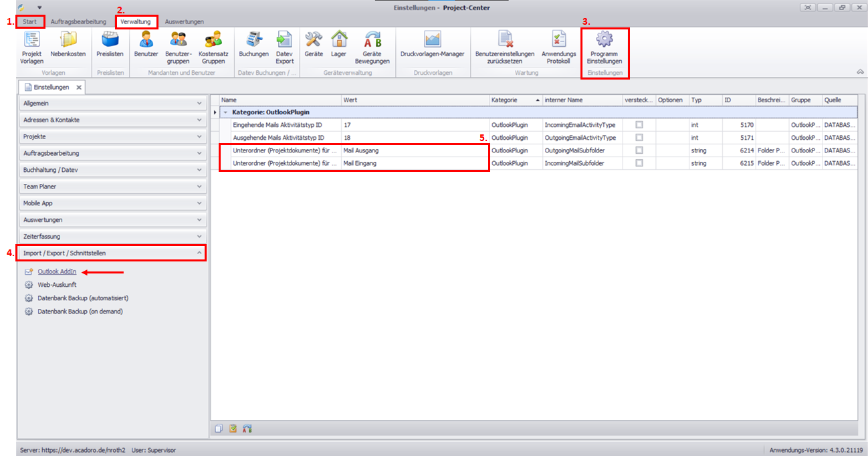The height and width of the screenshot is (456, 868).
Task: Click the Mail Ausgang value cell
Action: [x=415, y=150]
